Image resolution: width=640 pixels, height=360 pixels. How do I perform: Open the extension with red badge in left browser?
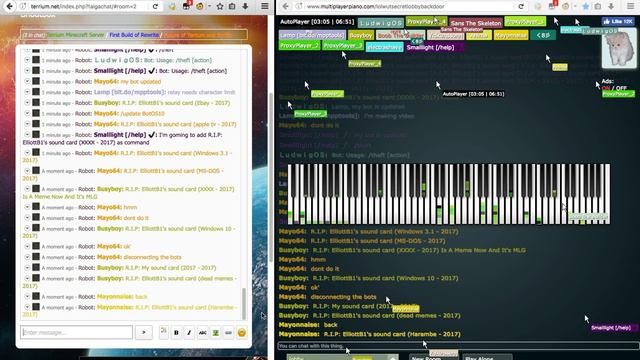tap(187, 6)
